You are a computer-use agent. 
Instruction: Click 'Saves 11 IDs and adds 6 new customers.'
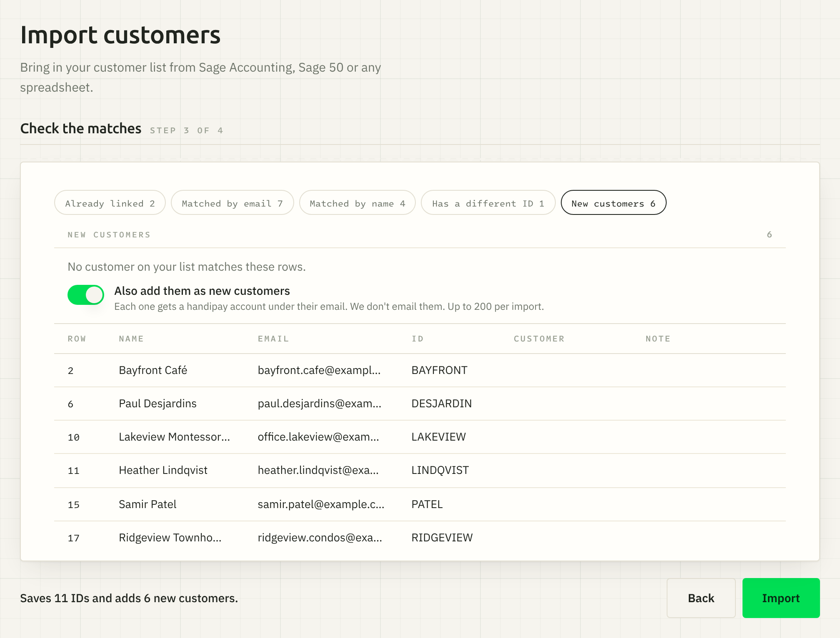(x=129, y=598)
